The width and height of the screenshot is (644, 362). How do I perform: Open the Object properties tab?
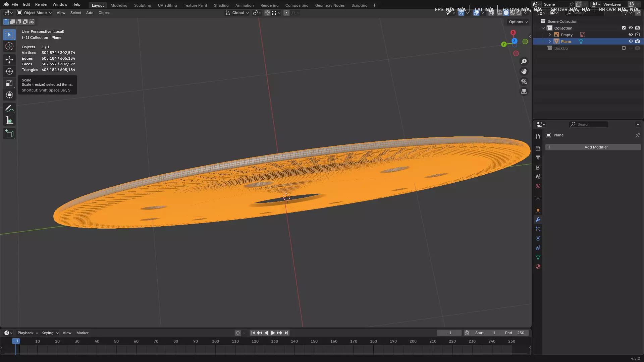point(538,210)
